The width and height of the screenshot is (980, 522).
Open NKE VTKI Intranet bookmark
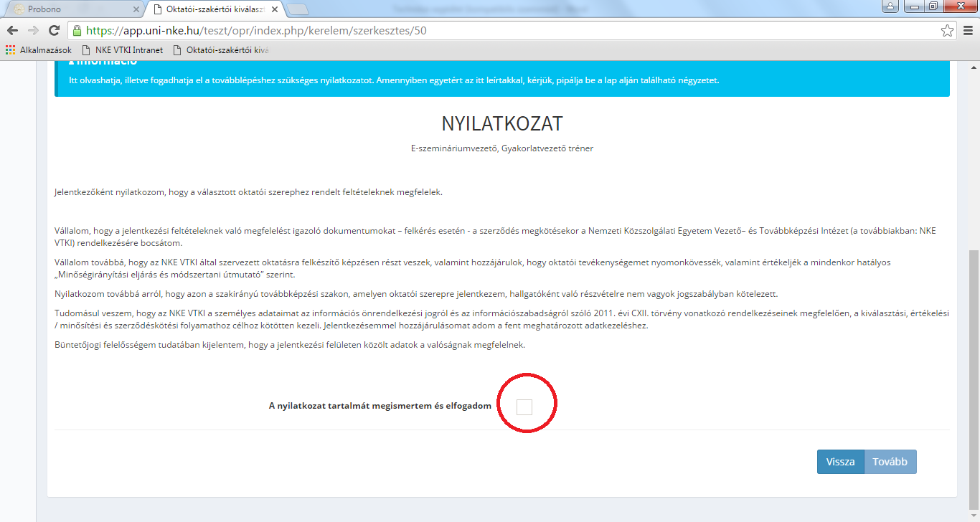point(123,50)
